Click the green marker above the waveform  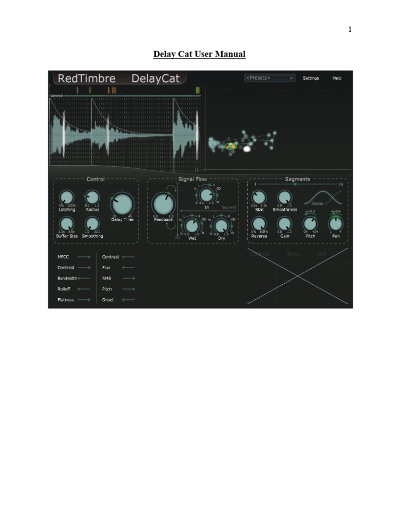[197, 90]
